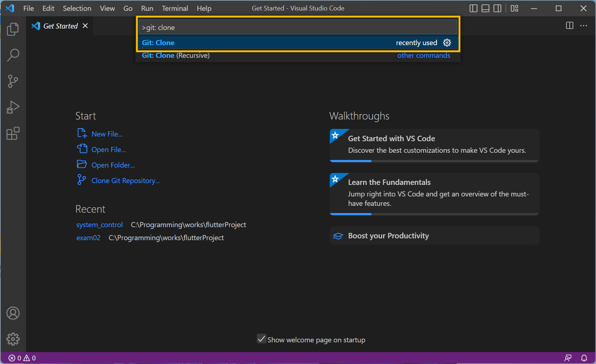Click star badge on Get Started with VS Code
596x364 pixels.
click(x=335, y=135)
